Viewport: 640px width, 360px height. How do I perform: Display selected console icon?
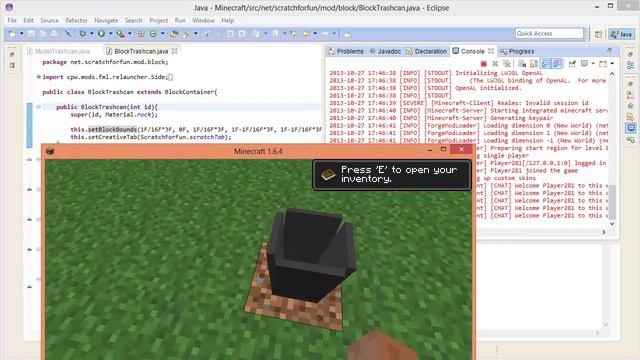click(584, 64)
